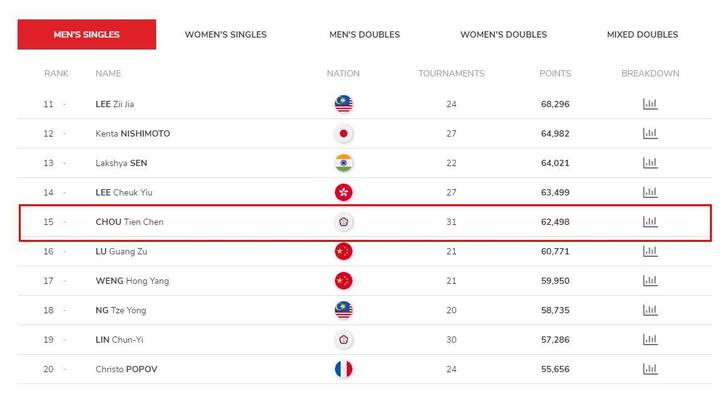
Task: Click the Kenta NISHIMOTO player name
Action: (133, 134)
